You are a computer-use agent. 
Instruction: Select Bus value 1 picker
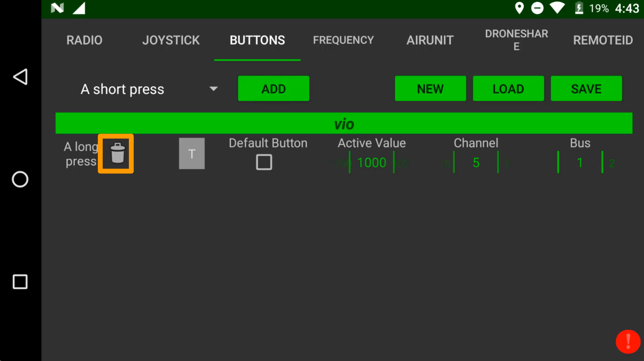coord(580,162)
